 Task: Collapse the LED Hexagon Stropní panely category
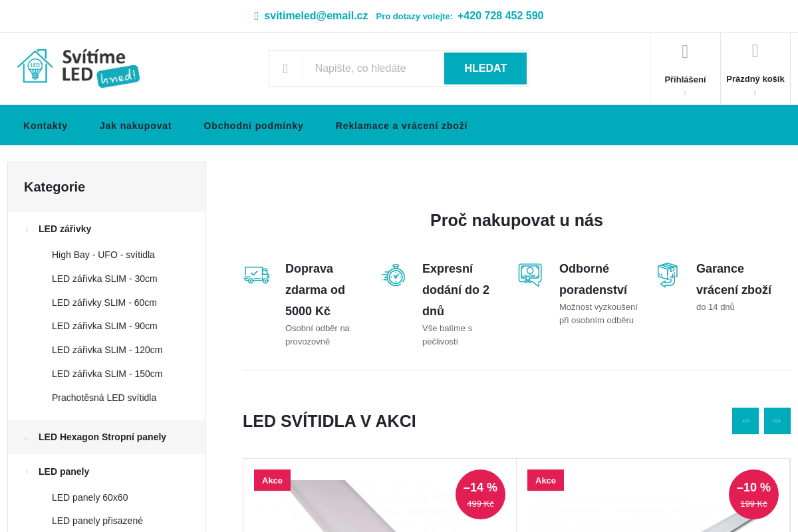[x=25, y=437]
